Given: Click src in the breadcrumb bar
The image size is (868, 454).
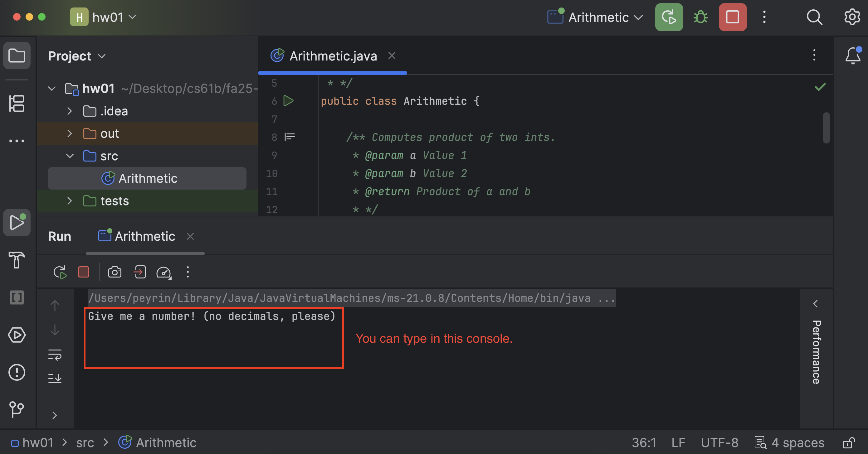Looking at the screenshot, I should 85,443.
